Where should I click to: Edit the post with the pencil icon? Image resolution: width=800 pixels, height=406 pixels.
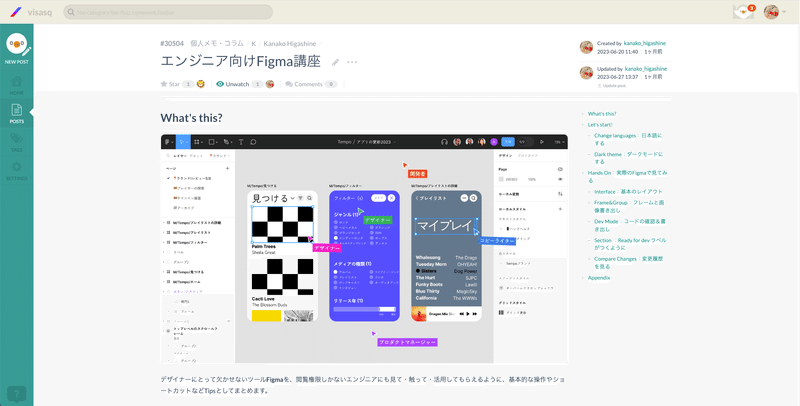(x=335, y=62)
